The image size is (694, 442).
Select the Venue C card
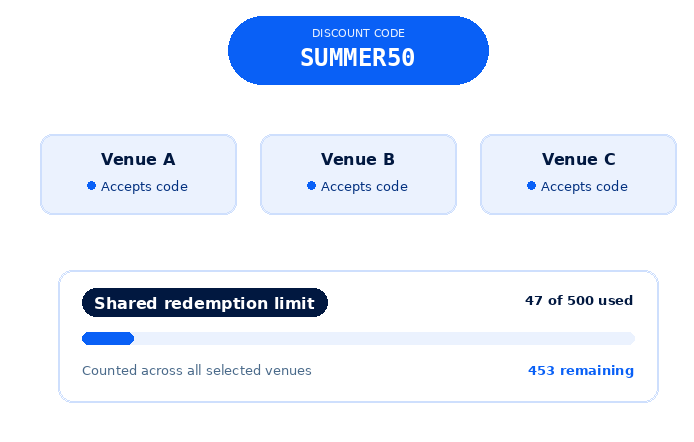(x=578, y=174)
